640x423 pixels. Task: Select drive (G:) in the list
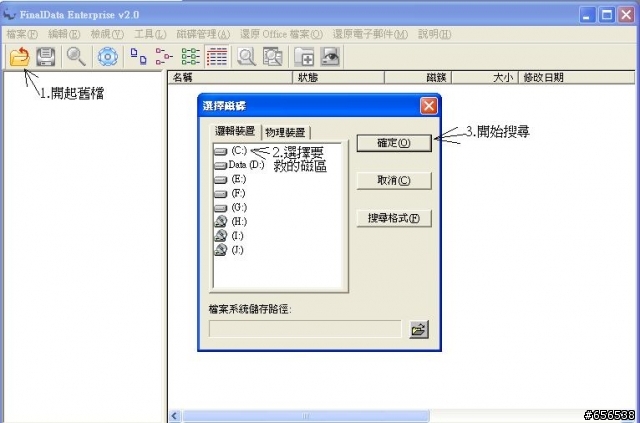point(231,207)
